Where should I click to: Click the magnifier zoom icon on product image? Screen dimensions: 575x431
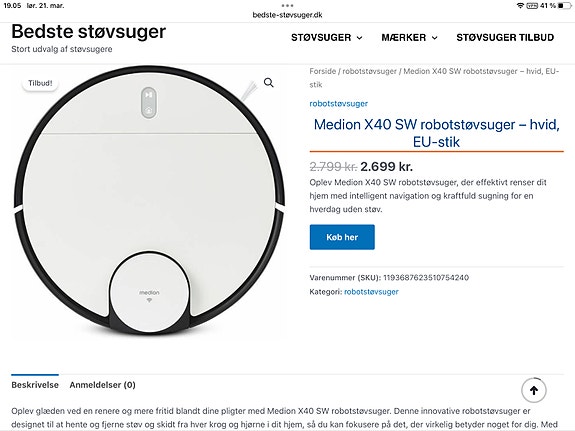268,83
